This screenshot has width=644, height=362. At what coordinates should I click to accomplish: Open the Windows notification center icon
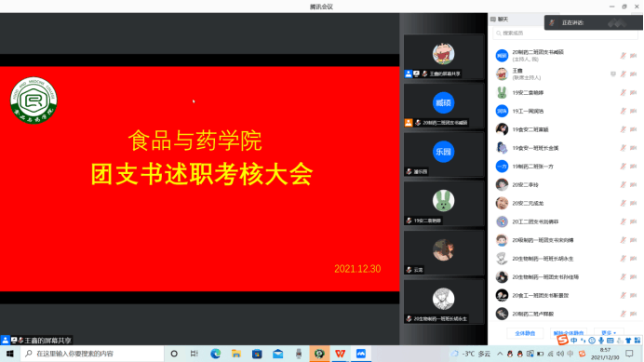click(630, 354)
